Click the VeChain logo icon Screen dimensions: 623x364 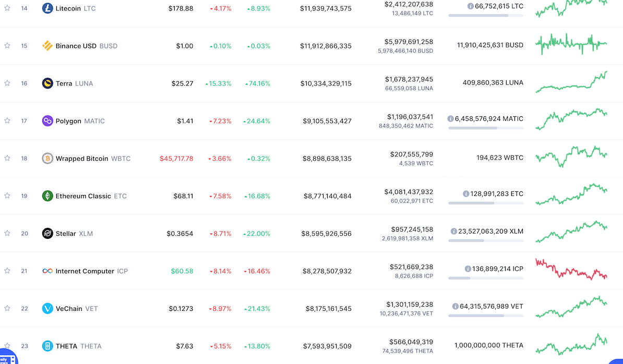pos(47,309)
